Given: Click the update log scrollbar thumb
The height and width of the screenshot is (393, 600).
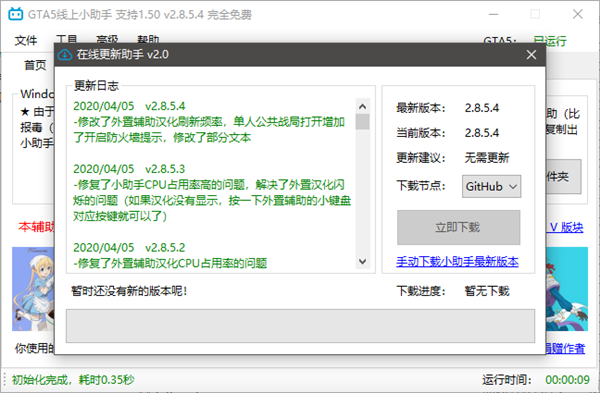Looking at the screenshot, I should pos(362,122).
